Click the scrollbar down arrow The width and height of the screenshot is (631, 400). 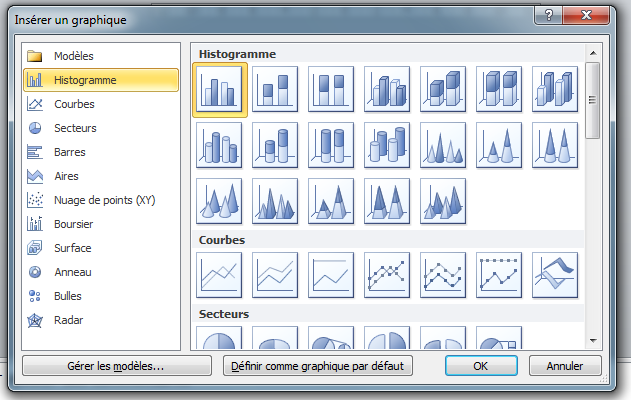(x=593, y=341)
